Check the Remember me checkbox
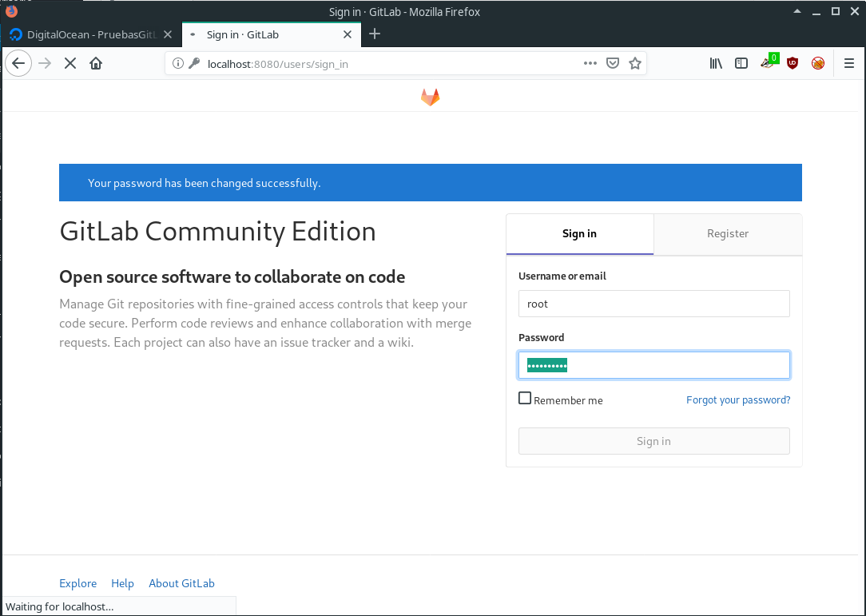 point(525,399)
